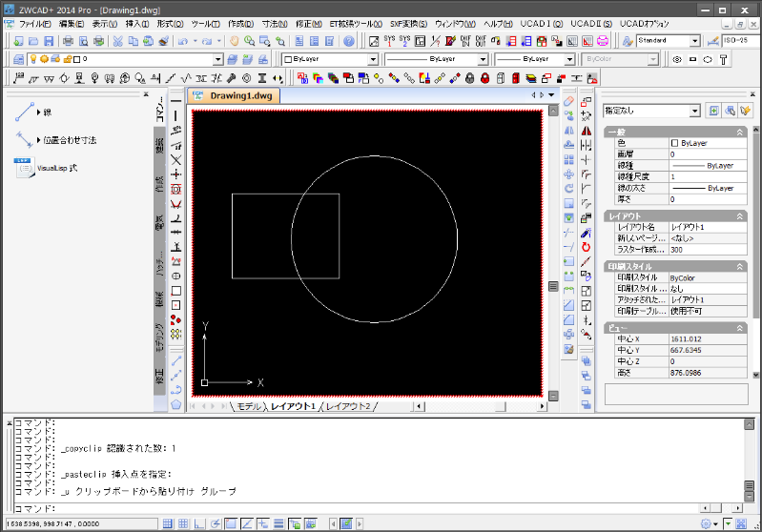Open the object selection dropdown in properties panel

click(694, 111)
